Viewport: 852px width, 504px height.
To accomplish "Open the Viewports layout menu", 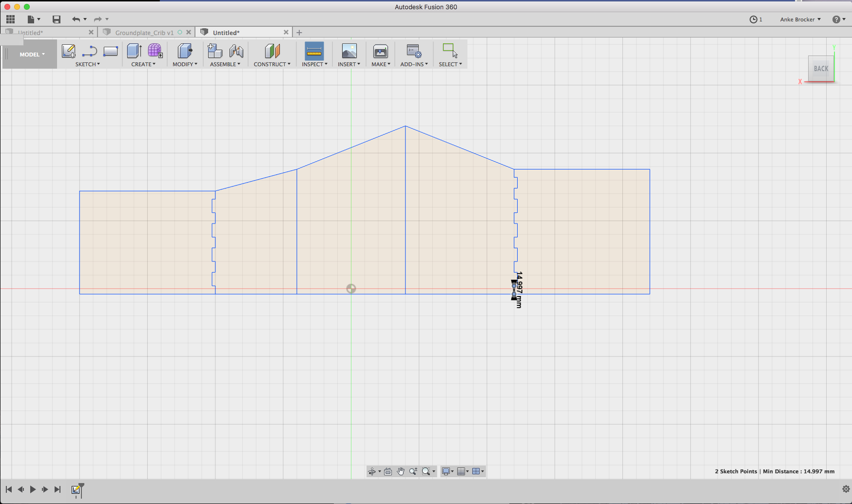I will click(x=478, y=471).
